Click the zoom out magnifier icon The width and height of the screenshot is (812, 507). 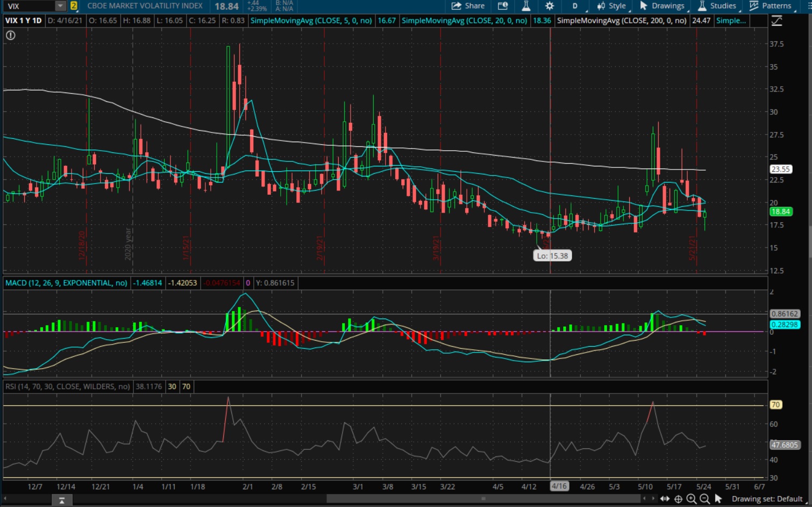[x=704, y=499]
